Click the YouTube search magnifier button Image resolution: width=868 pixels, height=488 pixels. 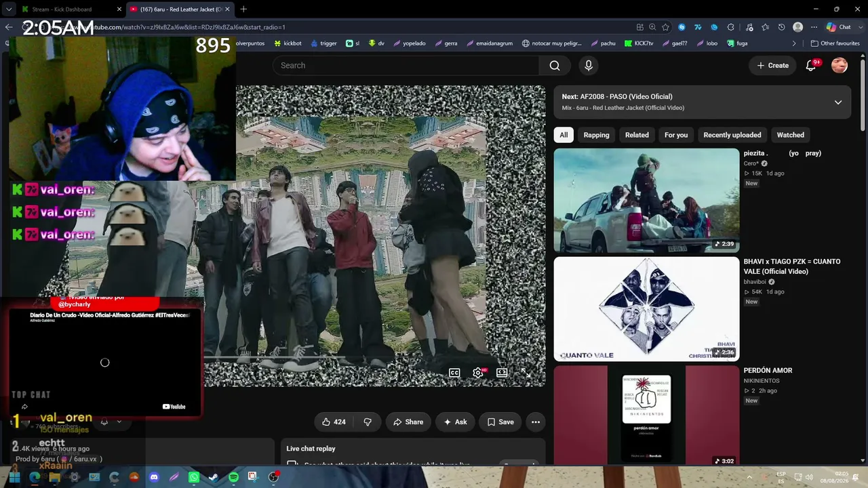[555, 66]
